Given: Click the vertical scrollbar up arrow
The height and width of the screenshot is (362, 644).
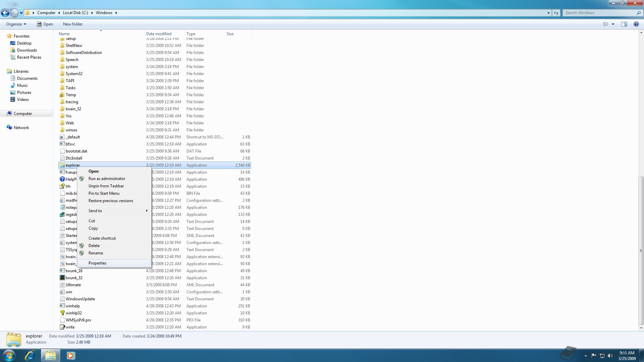Looking at the screenshot, I should [x=641, y=33].
